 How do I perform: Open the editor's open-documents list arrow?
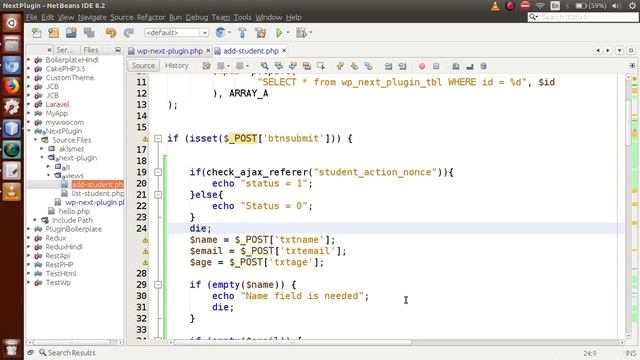point(620,51)
